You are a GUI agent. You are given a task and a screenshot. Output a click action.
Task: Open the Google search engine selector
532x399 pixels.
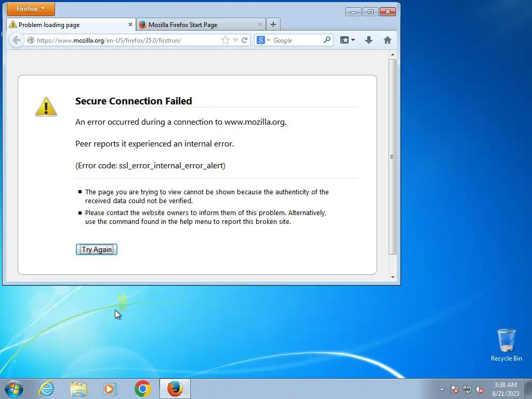tap(263, 41)
